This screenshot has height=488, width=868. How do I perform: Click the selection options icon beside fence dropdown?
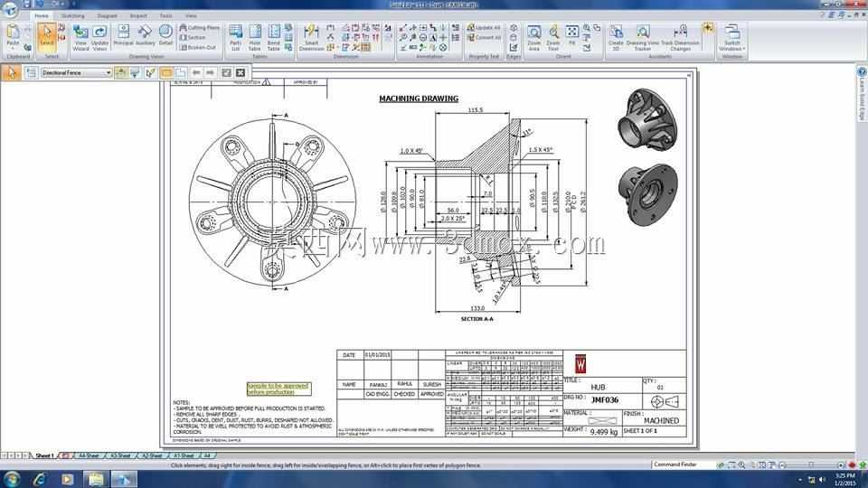[x=31, y=72]
